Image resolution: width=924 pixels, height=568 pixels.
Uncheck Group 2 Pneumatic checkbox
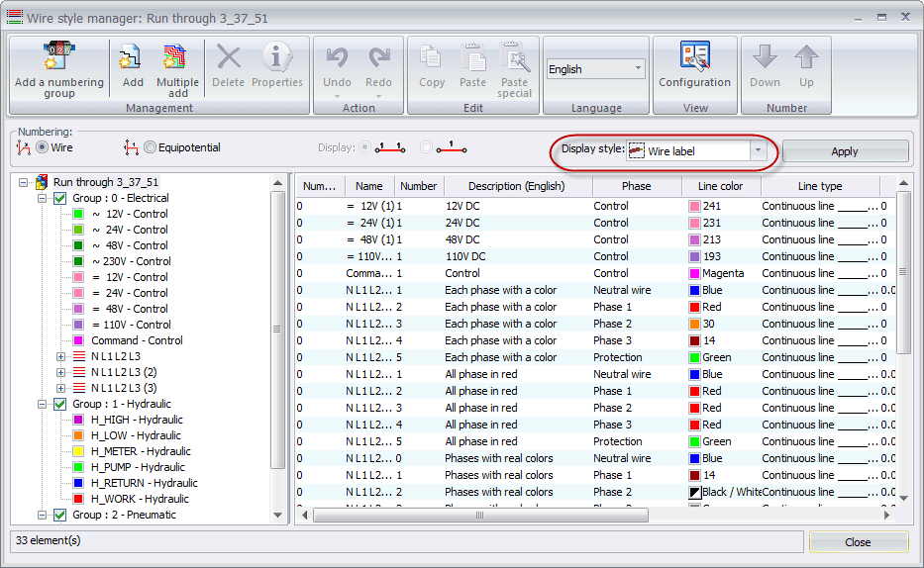pyautogui.click(x=60, y=515)
